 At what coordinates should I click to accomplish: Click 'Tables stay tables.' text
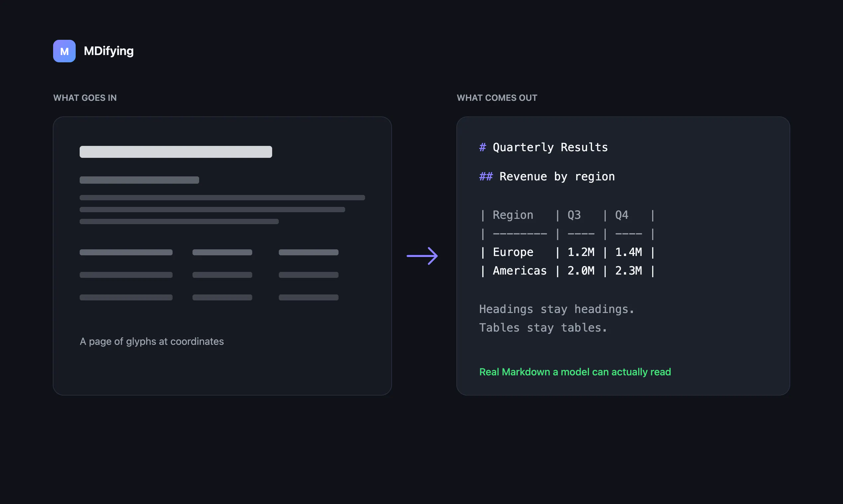pyautogui.click(x=543, y=328)
